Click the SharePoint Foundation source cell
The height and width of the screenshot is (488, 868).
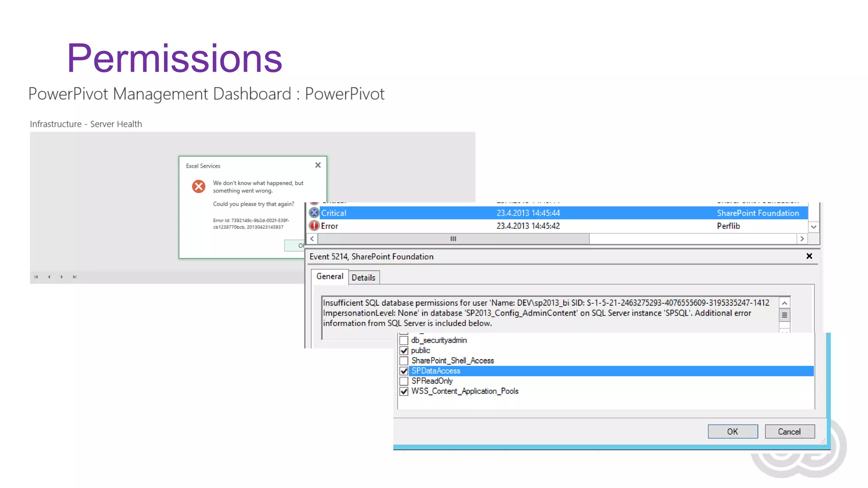point(758,213)
